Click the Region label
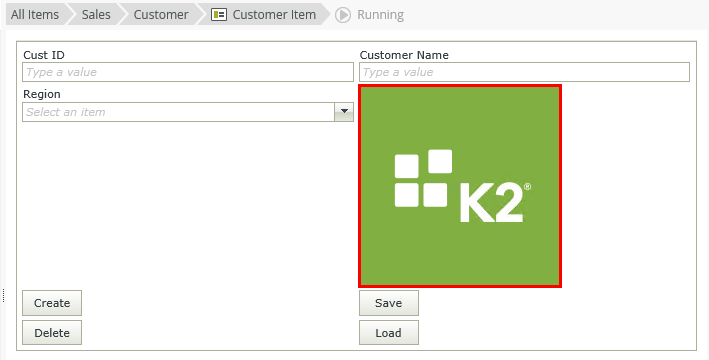Image resolution: width=709 pixels, height=360 pixels. click(x=42, y=95)
